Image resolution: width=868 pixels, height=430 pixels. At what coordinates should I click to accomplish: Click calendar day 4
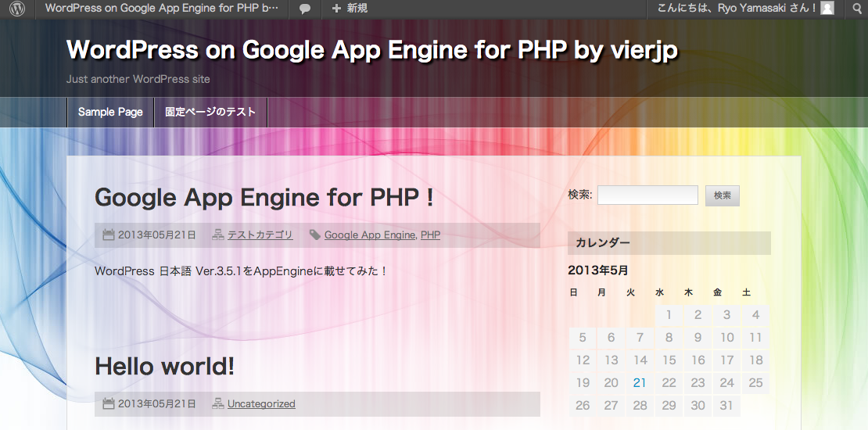755,315
